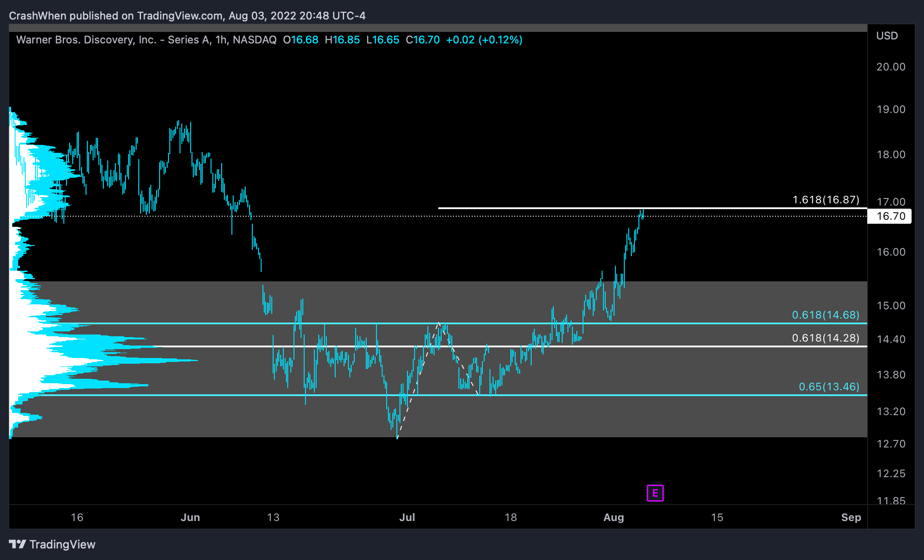924x560 pixels.
Task: Select the current price label 16.70
Action: 889,216
